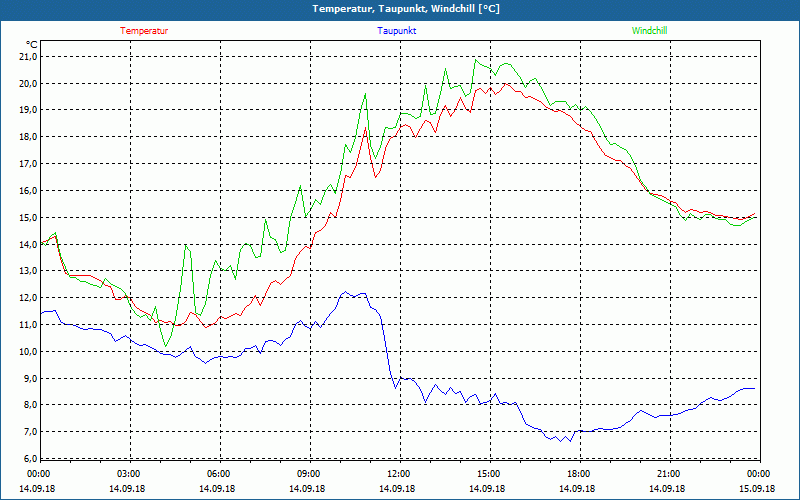This screenshot has width=800, height=500.
Task: Select the 09:00 time axis marker
Action: [x=308, y=474]
